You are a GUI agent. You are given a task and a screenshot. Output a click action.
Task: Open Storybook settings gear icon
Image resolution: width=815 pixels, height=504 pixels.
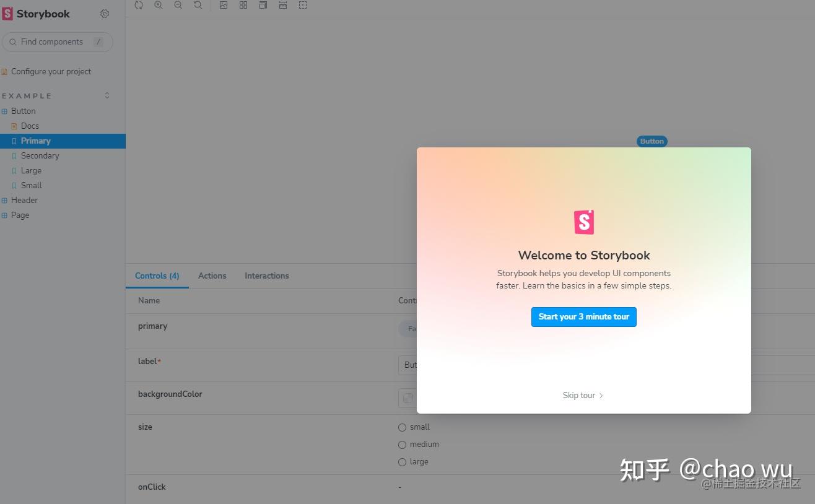tap(104, 13)
